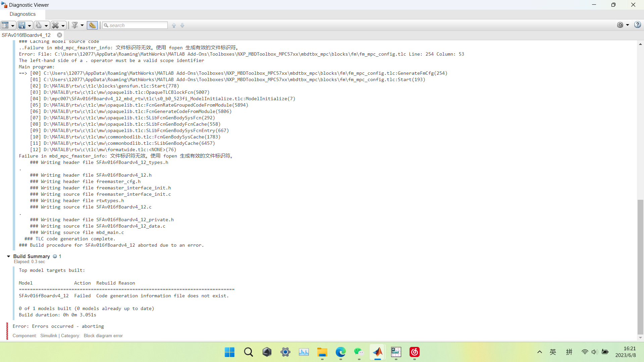Click the Copy diagnostics icon
The width and height of the screenshot is (644, 362).
click(39, 25)
